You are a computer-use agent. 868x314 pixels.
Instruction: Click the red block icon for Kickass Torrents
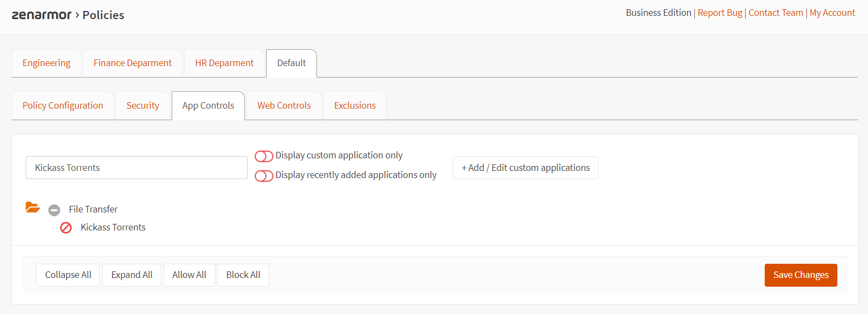pyautogui.click(x=66, y=228)
